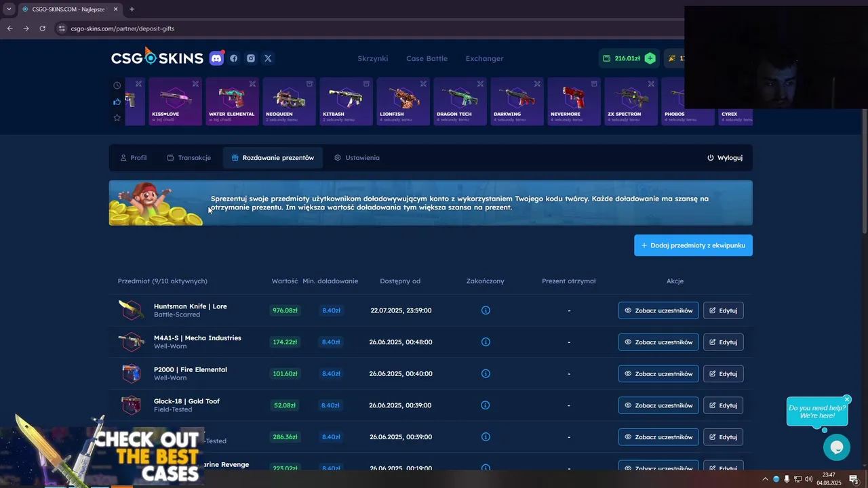Viewport: 868px width, 488px height.
Task: View participants for M4A1-S | Mecha Industries
Action: [658, 342]
